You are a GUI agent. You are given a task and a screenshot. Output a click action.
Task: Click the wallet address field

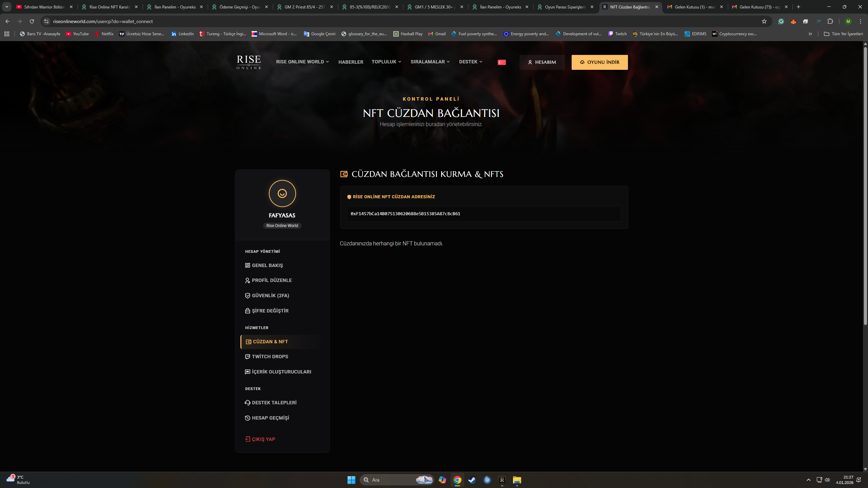pyautogui.click(x=484, y=214)
